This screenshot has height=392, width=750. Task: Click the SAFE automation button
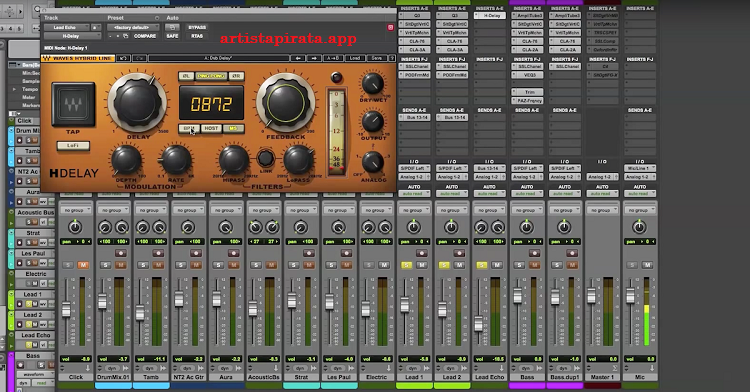tap(173, 36)
